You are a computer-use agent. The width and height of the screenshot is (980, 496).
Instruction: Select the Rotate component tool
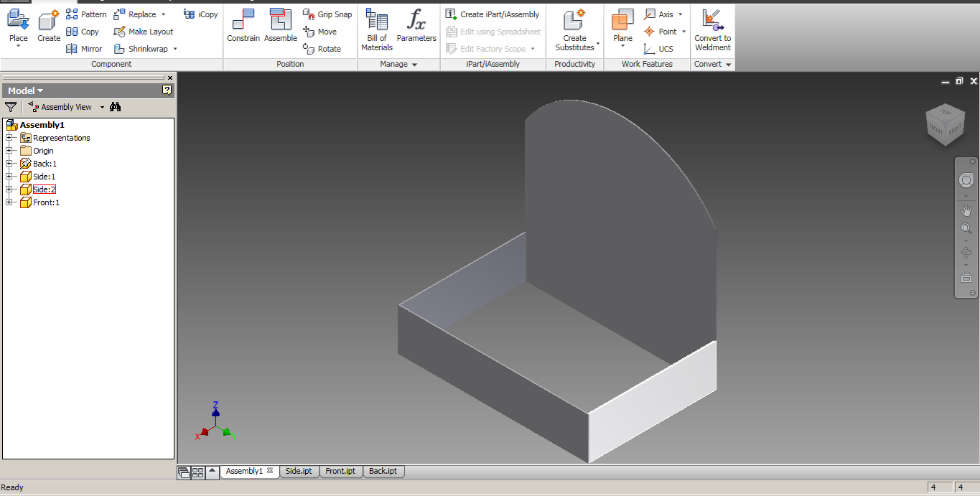click(322, 49)
